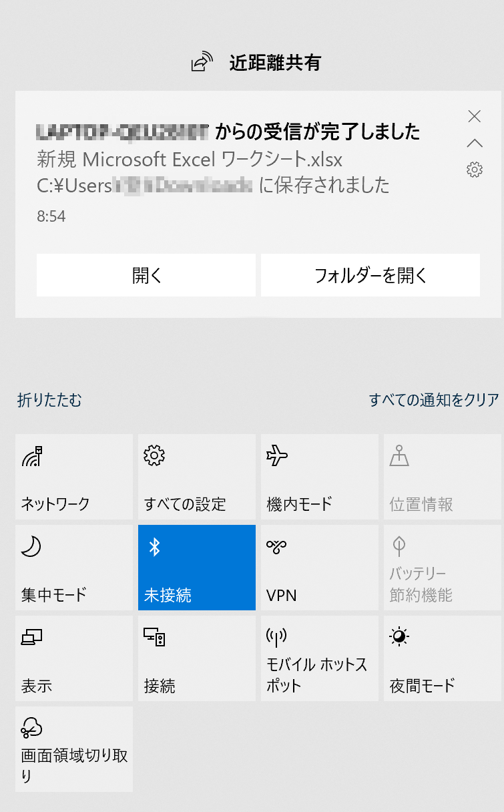Screen dimensions: 504x812
Task: Open すべての設定 gear tile
Action: (197, 477)
